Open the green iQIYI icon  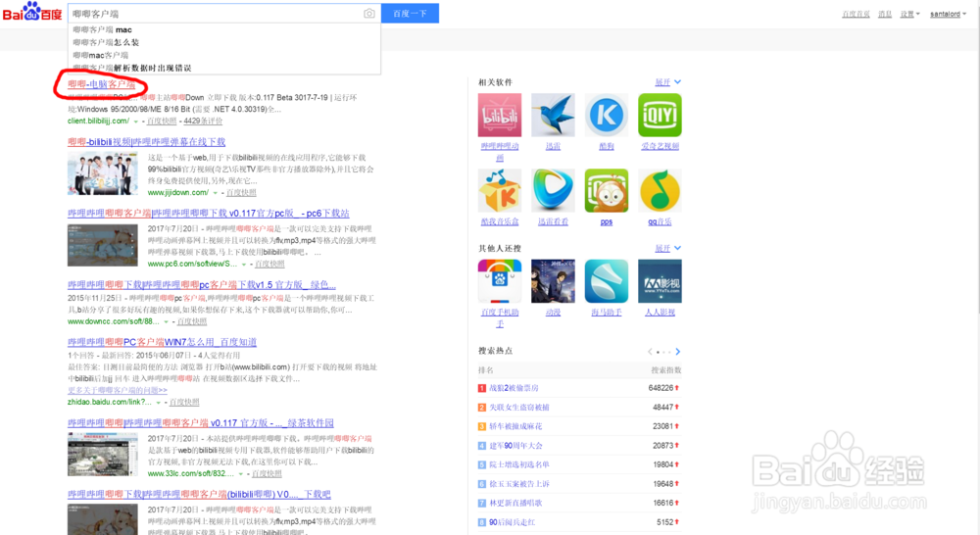660,115
